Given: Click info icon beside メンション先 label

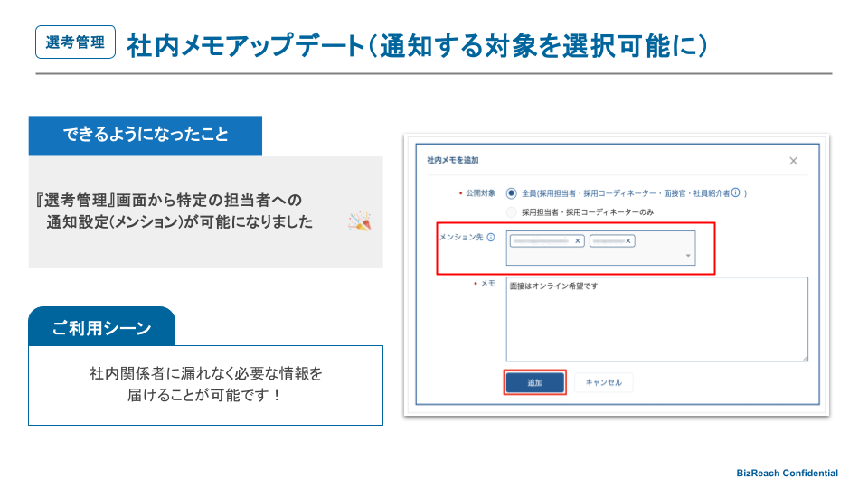Looking at the screenshot, I should 490,238.
